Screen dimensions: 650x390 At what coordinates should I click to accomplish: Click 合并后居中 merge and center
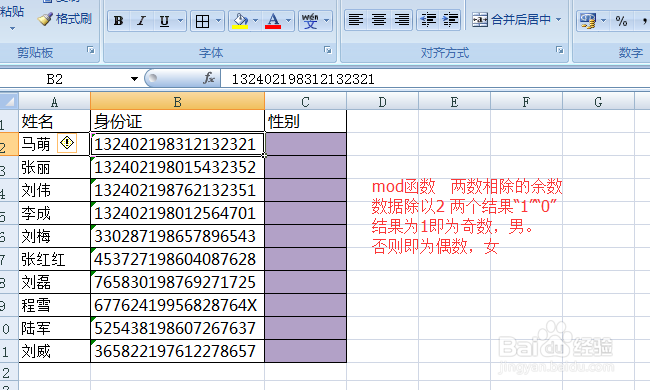pos(512,20)
